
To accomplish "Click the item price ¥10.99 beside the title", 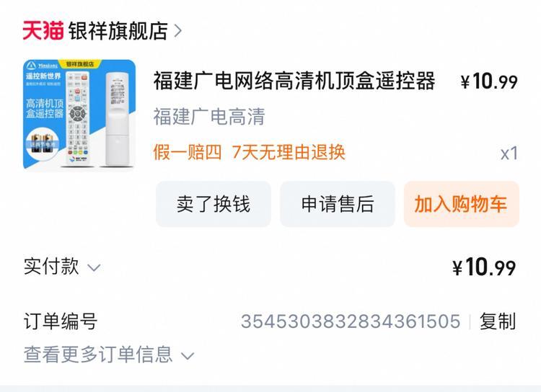I will tap(489, 81).
